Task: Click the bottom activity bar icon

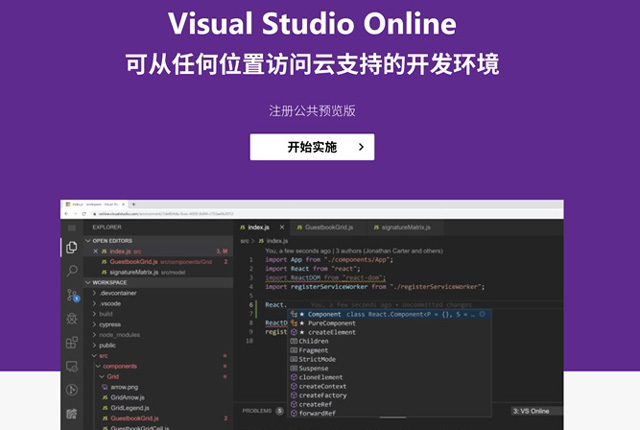Action: pyautogui.click(x=72, y=414)
